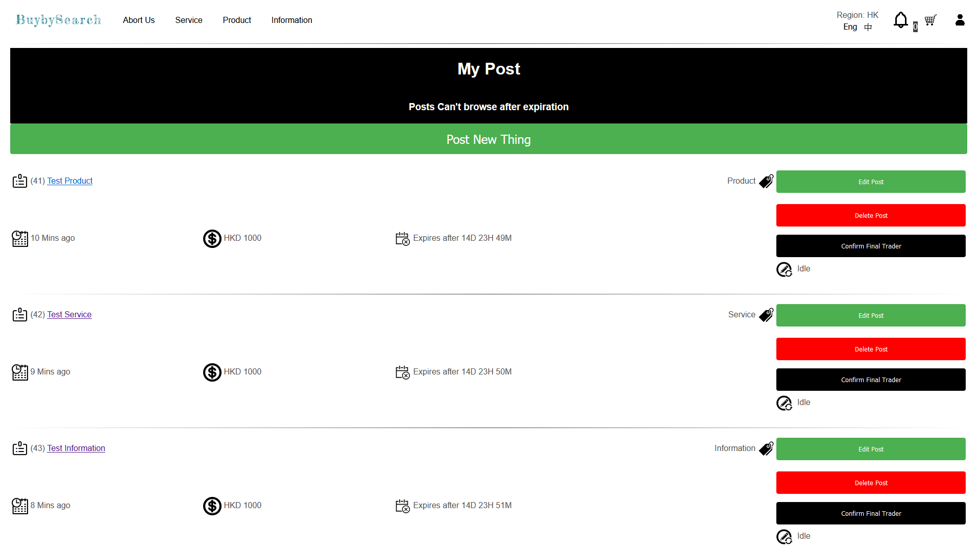The height and width of the screenshot is (551, 980).
Task: Open the Information menu
Action: (291, 20)
